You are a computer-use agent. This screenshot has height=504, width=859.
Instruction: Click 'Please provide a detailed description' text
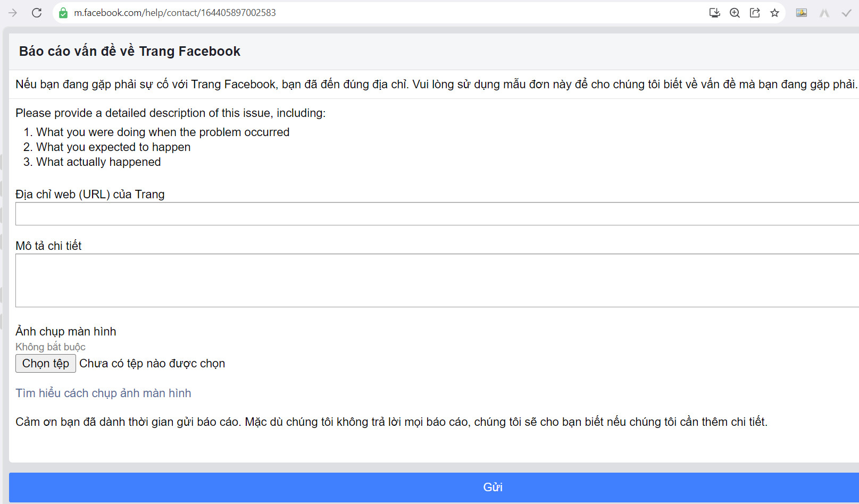(x=171, y=113)
